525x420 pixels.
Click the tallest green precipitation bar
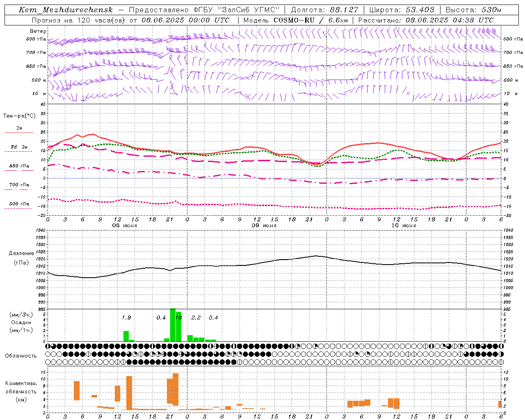pos(173,325)
